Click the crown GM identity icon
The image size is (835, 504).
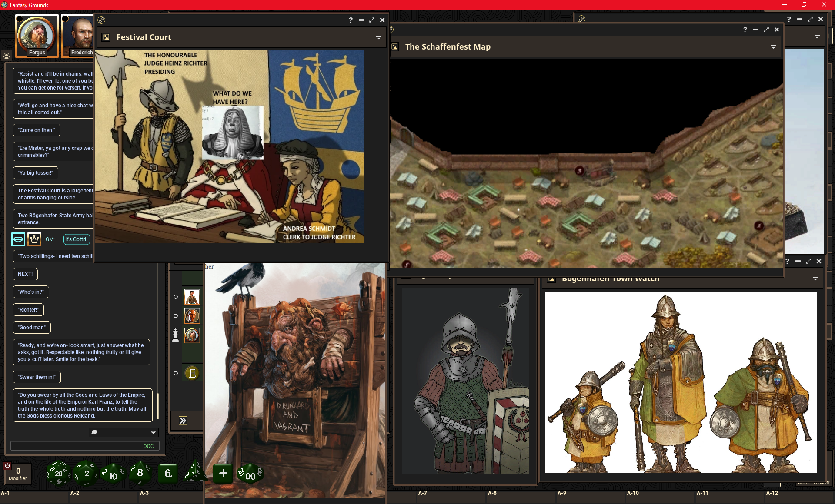point(34,239)
